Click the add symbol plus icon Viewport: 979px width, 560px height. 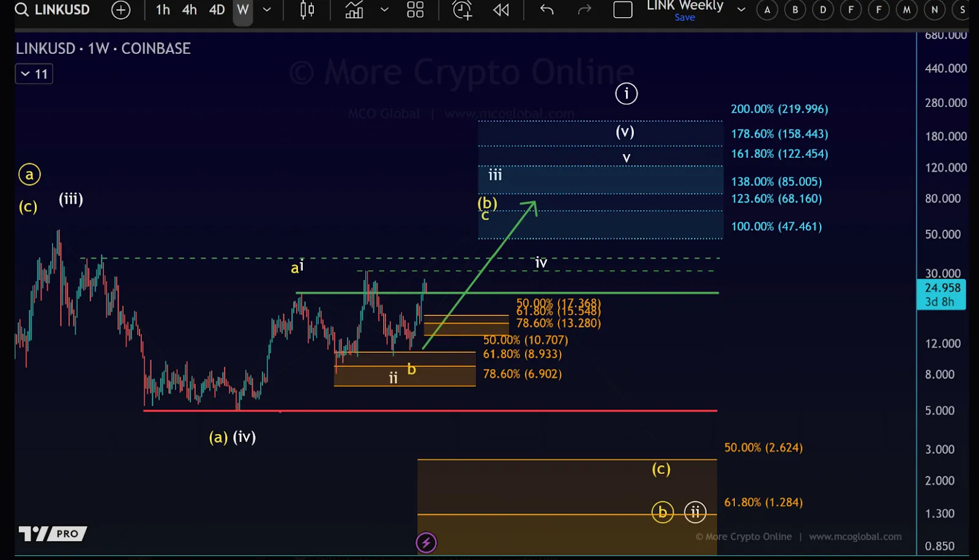121,10
